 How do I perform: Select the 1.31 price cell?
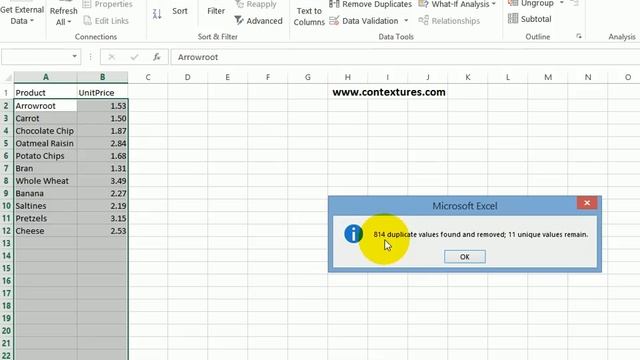(x=102, y=169)
